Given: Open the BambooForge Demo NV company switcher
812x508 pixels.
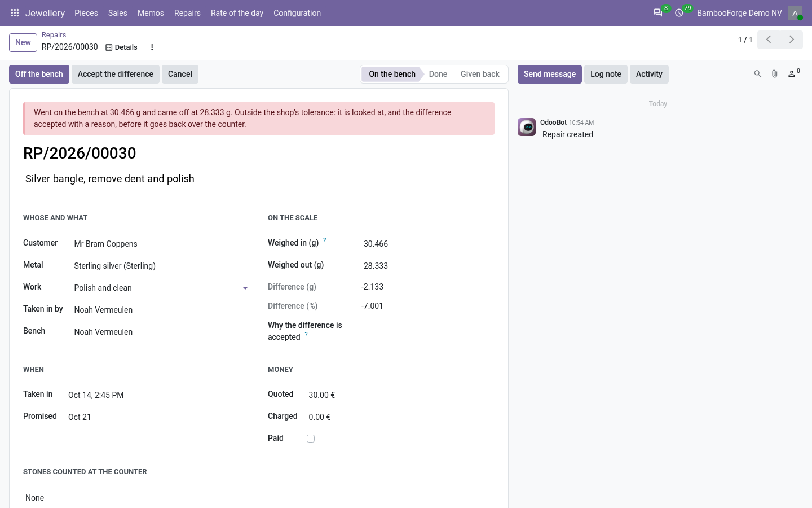Looking at the screenshot, I should (739, 13).
